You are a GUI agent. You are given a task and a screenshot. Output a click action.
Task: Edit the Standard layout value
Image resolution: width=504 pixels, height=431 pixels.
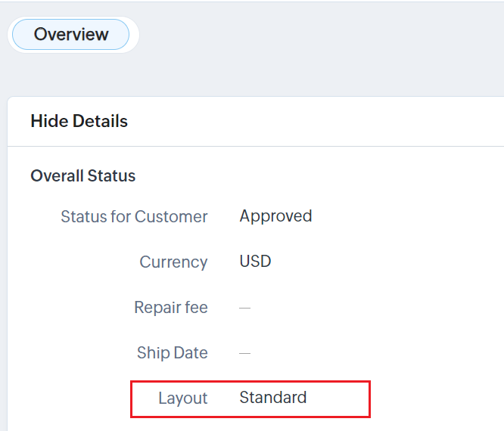(x=272, y=398)
